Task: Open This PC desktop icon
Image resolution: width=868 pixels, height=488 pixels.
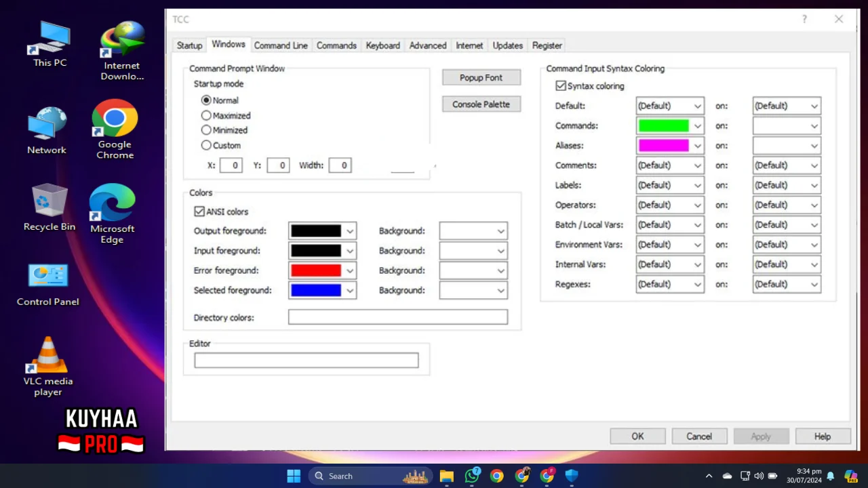Action: click(50, 44)
